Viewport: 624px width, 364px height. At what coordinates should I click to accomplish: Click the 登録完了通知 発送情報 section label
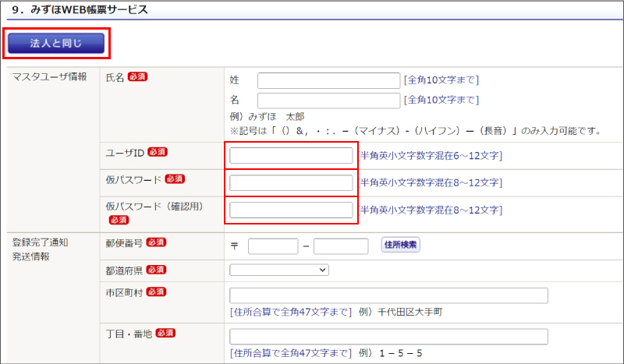pos(41,249)
